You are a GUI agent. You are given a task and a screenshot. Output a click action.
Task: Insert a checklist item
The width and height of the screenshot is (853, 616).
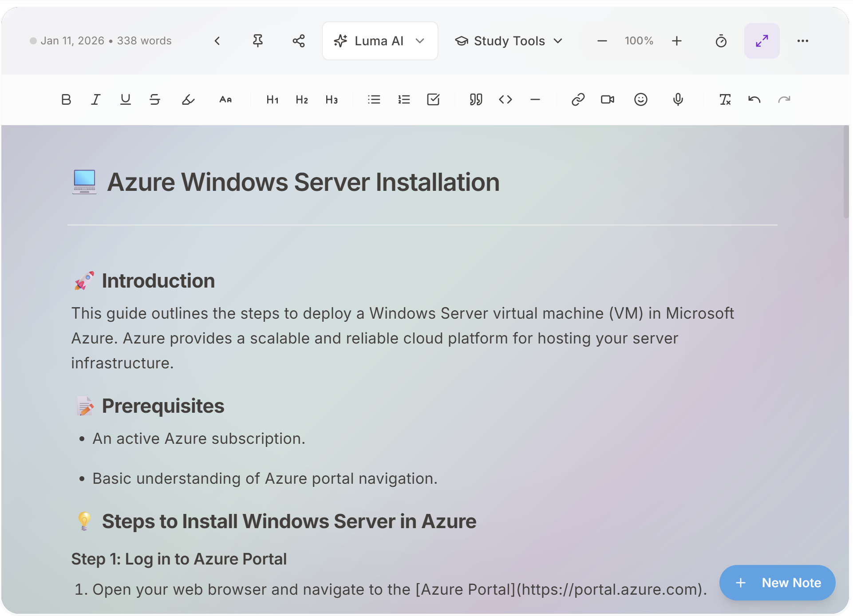pos(433,99)
